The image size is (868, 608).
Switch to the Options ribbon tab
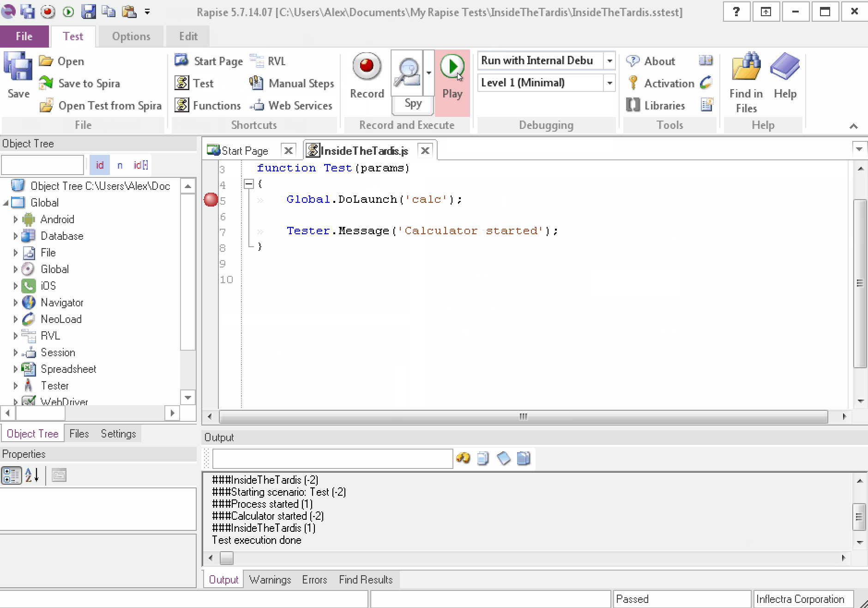[131, 36]
